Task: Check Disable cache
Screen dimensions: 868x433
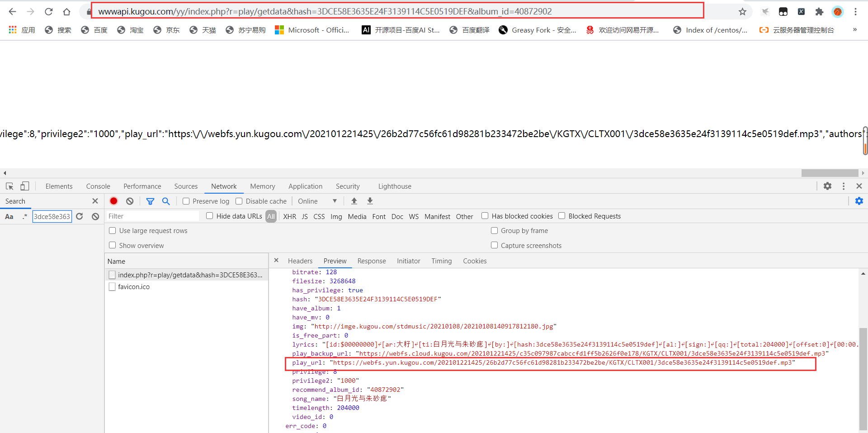Action: click(239, 201)
